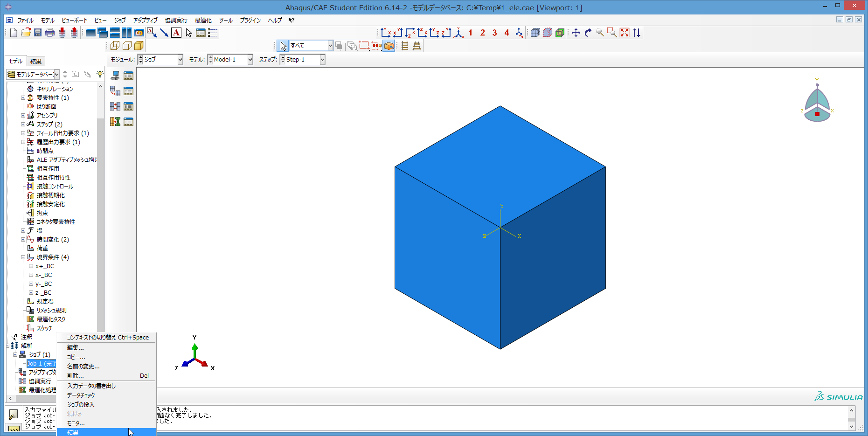Click the Create Optimization Process icon
The width and height of the screenshot is (868, 436).
[115, 122]
